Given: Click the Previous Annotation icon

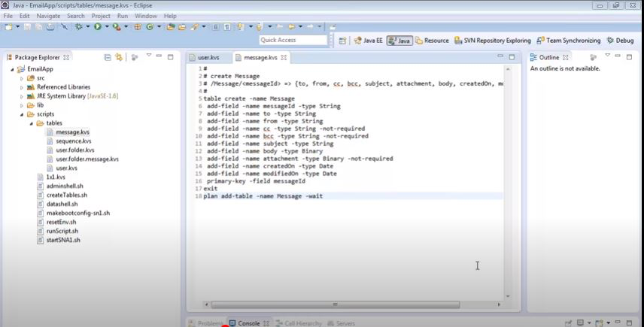Looking at the screenshot, I should (260, 26).
